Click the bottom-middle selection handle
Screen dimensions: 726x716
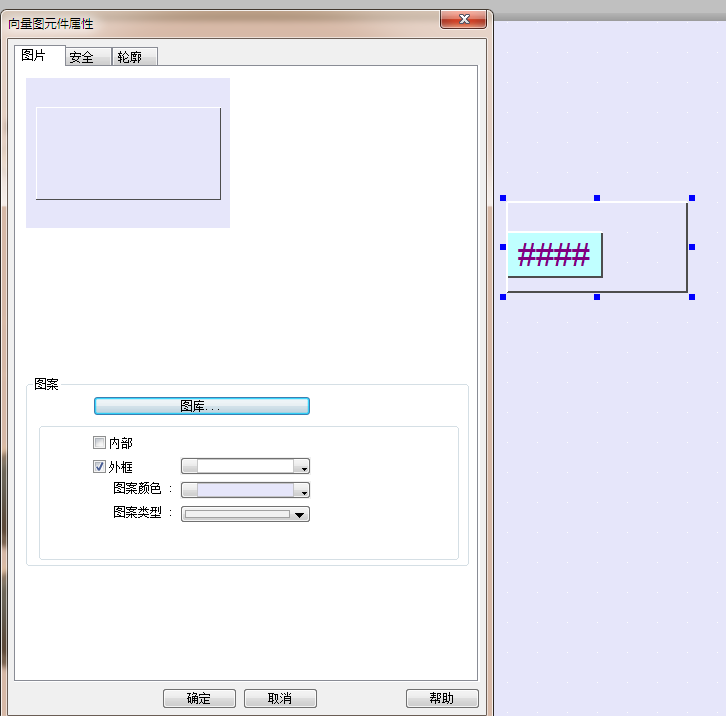pyautogui.click(x=597, y=297)
